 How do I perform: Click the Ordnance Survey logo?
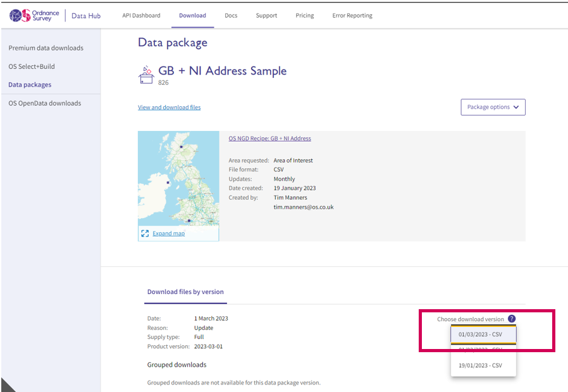click(x=35, y=15)
